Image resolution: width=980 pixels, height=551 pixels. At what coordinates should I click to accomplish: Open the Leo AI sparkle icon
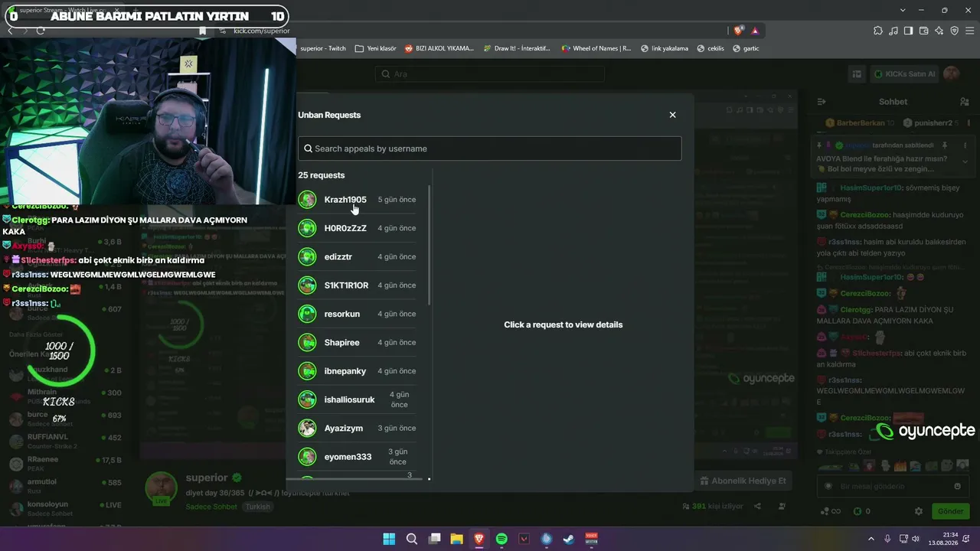point(939,31)
